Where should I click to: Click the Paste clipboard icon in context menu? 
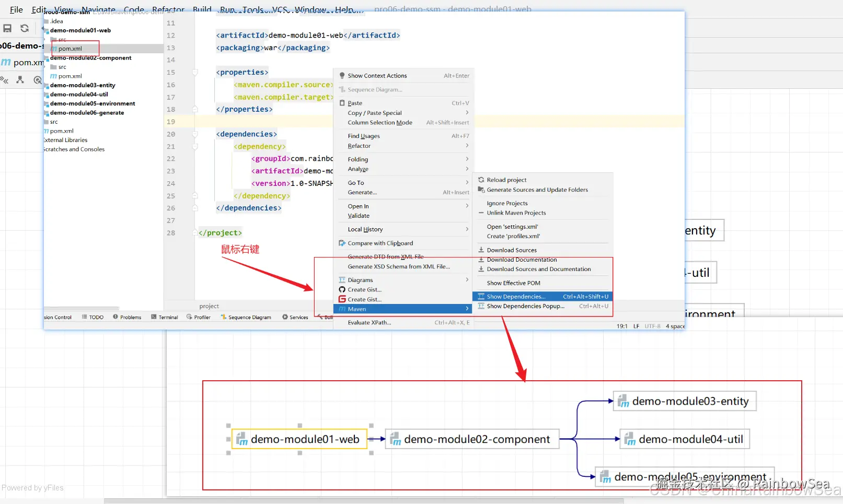point(342,103)
